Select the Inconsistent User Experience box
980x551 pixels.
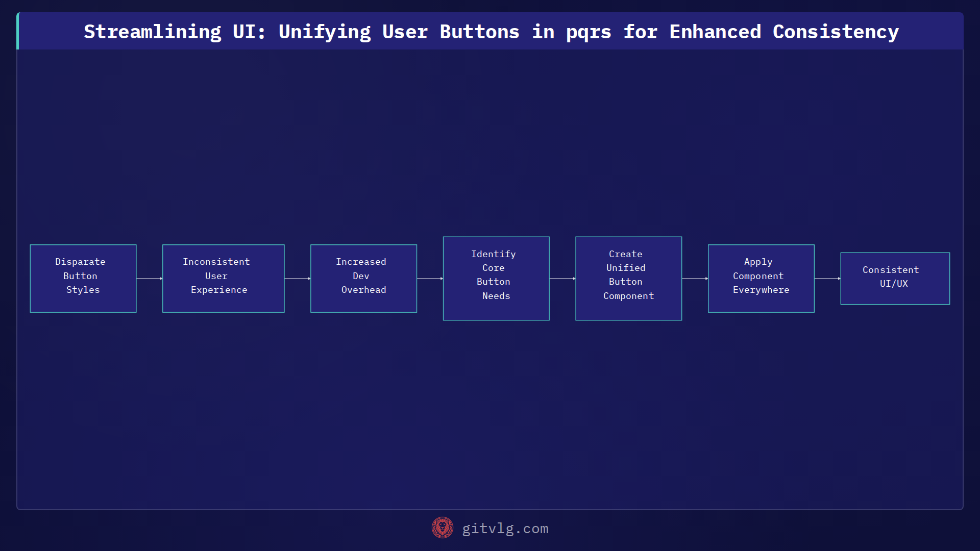(224, 279)
